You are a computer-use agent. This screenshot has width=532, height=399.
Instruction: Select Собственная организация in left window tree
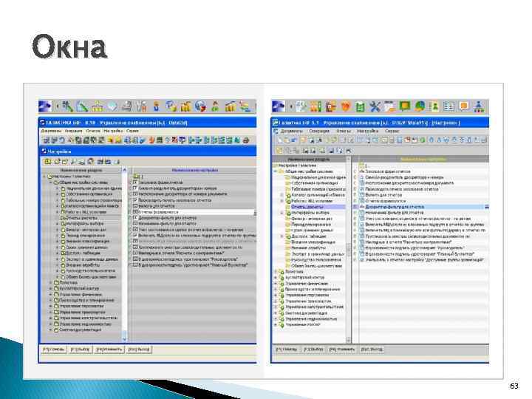pos(89,194)
